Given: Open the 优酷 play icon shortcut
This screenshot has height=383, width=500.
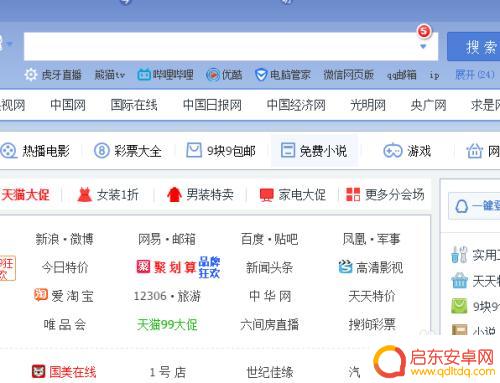Looking at the screenshot, I should pos(212,75).
